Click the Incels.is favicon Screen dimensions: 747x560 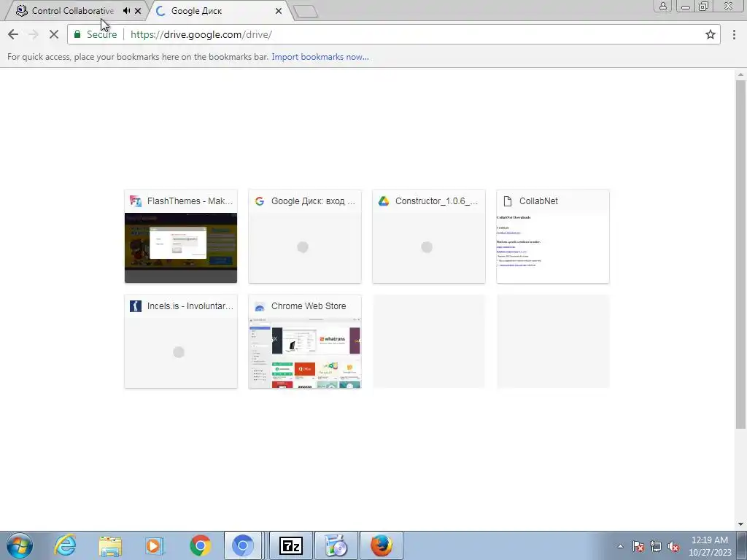tap(135, 306)
